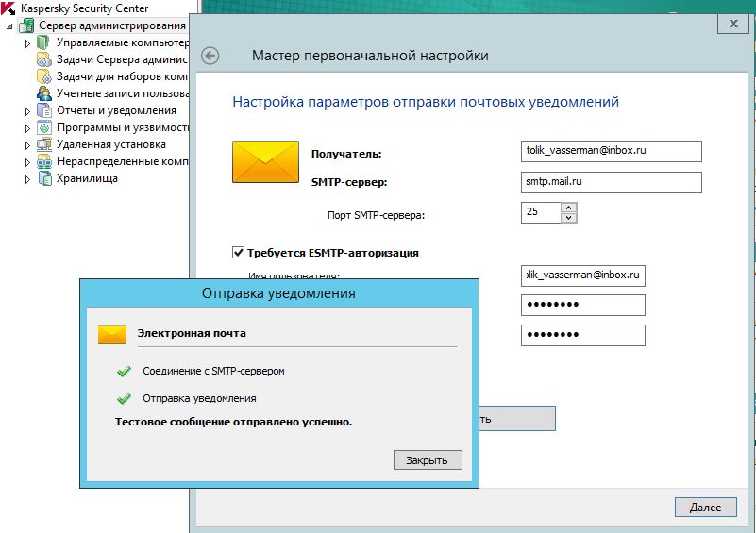Click the Мастер первоначальной настройки title

click(x=370, y=56)
